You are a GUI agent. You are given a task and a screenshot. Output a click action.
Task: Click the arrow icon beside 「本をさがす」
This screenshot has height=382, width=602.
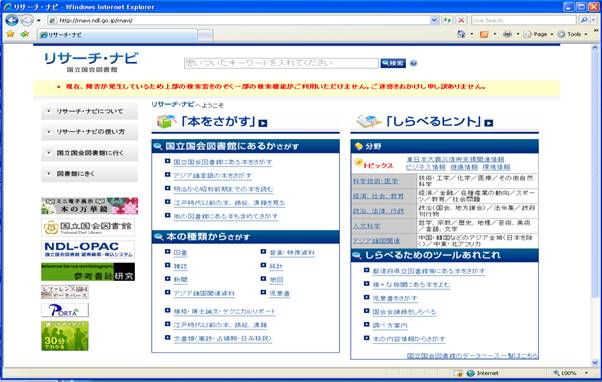263,123
